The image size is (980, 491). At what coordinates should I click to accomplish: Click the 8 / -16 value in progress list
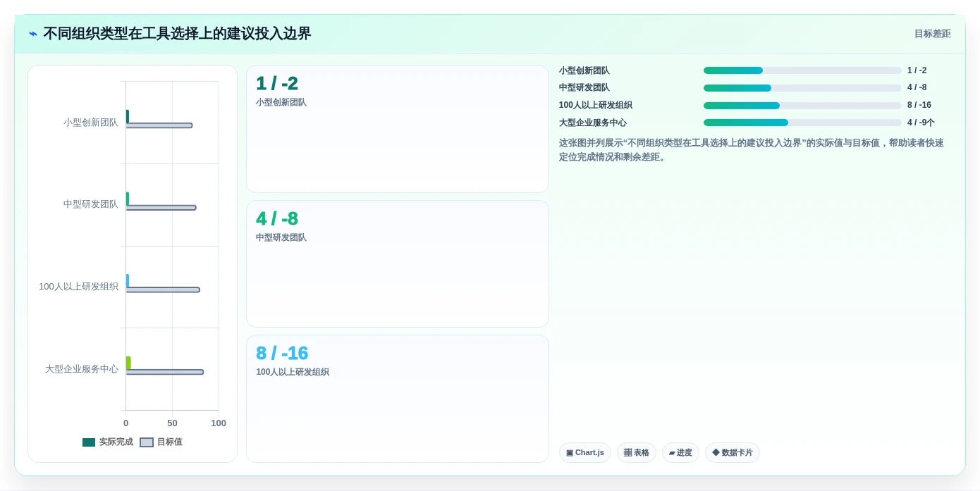[919, 105]
